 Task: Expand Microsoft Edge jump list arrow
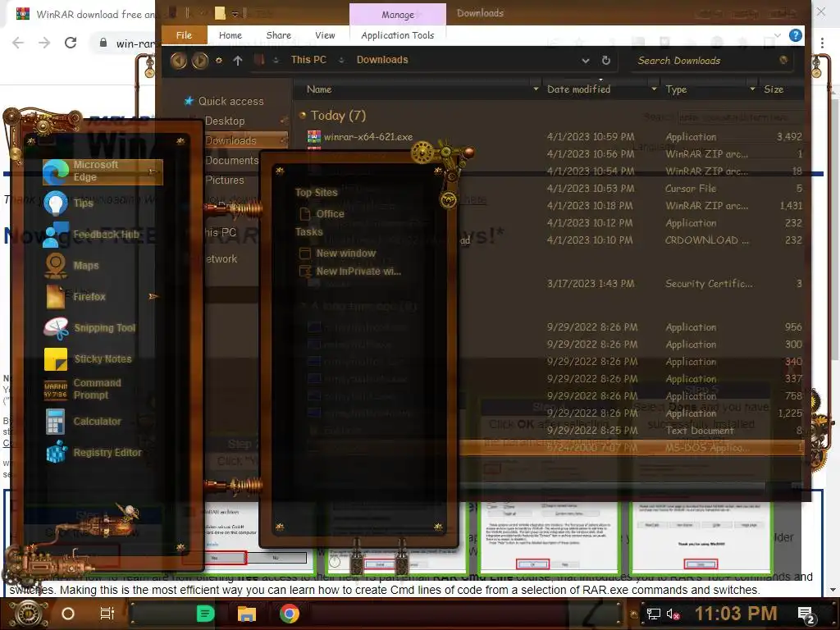153,171
